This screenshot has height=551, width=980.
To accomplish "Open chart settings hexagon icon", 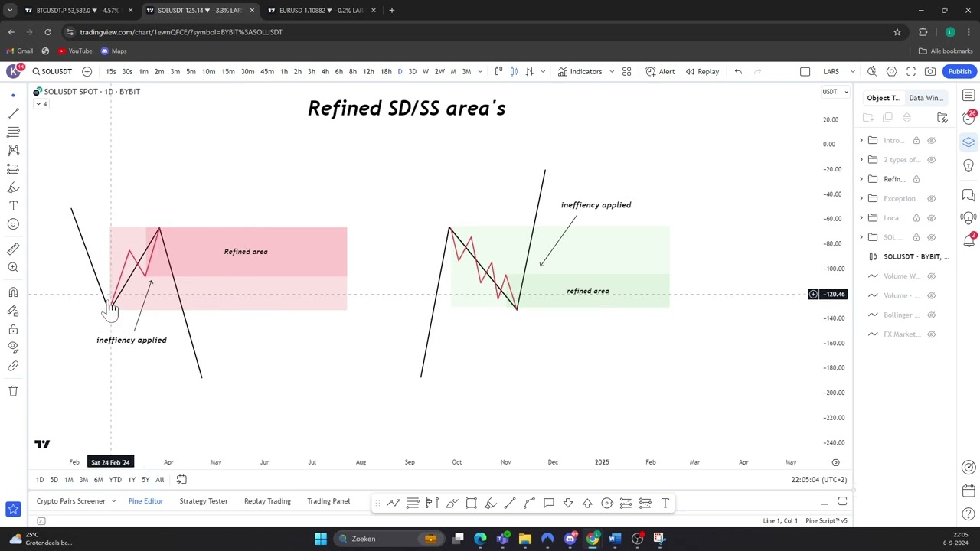I will [x=891, y=71].
